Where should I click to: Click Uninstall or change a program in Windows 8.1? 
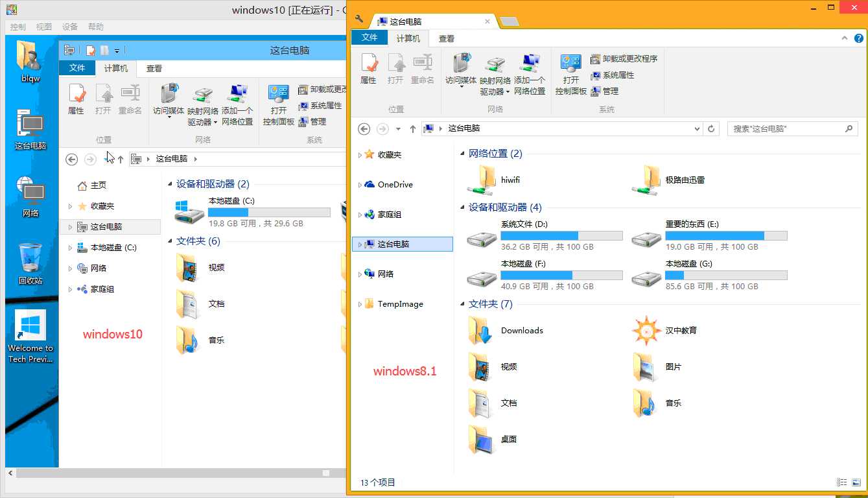(x=624, y=59)
